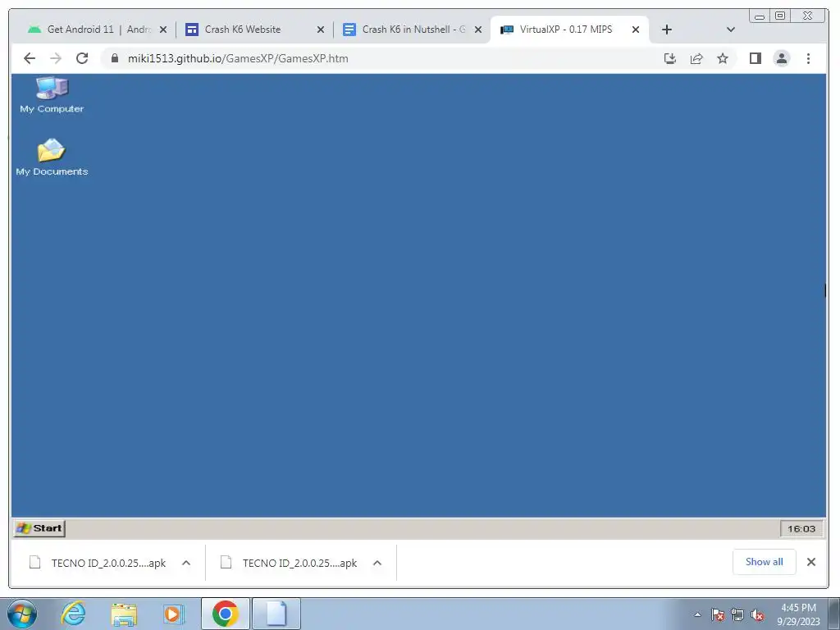Reload the current page
The width and height of the screenshot is (840, 630).
82,58
